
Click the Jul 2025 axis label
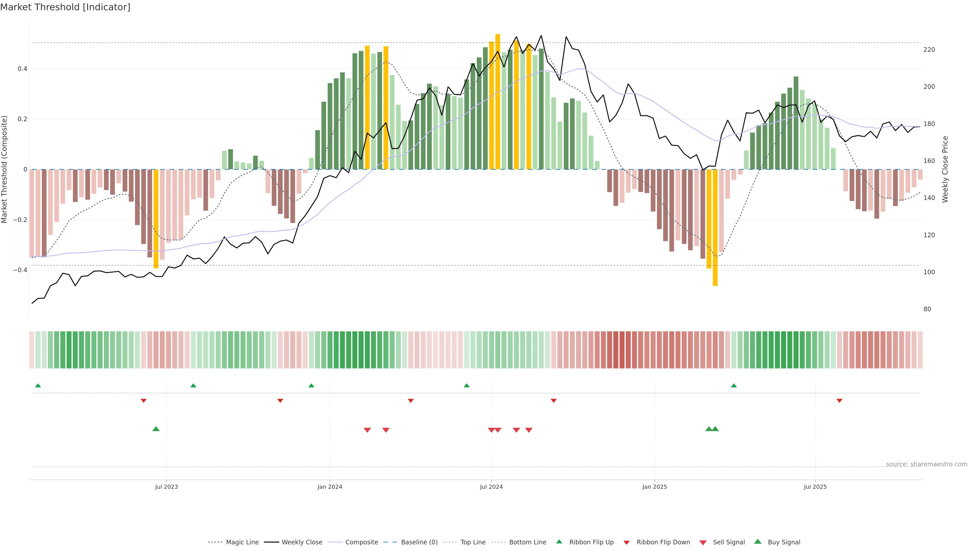(x=815, y=487)
